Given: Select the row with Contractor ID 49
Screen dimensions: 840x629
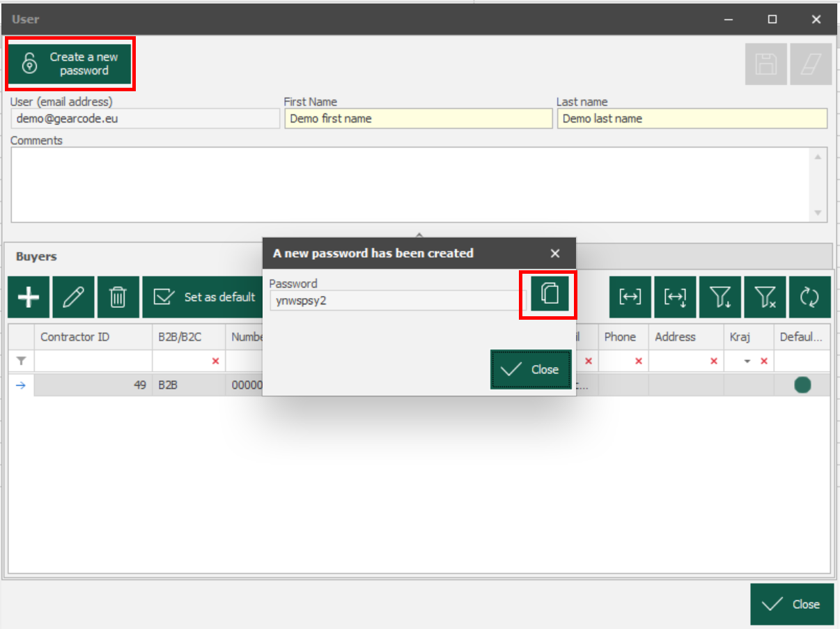Looking at the screenshot, I should [419, 385].
